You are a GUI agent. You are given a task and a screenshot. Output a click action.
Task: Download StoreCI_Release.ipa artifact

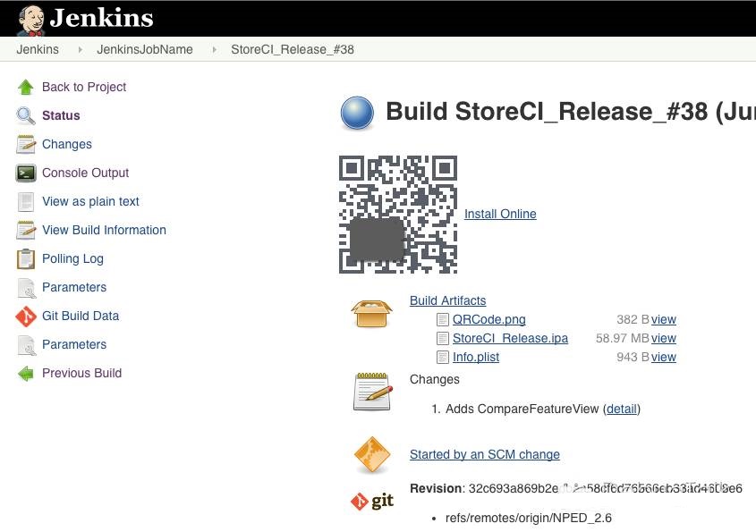(510, 338)
